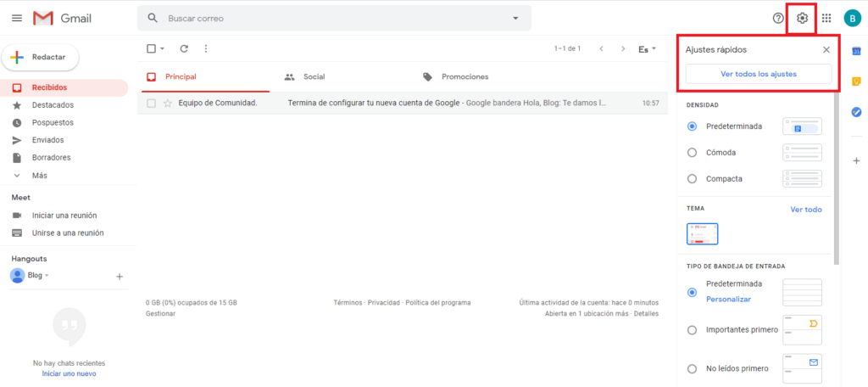Select Cómoda density option
The width and height of the screenshot is (868, 387).
pyautogui.click(x=693, y=153)
